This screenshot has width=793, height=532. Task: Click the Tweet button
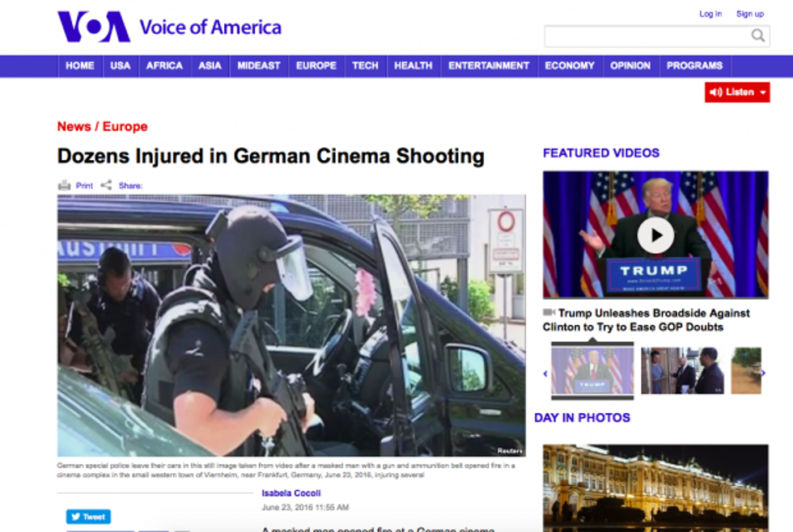pyautogui.click(x=88, y=517)
